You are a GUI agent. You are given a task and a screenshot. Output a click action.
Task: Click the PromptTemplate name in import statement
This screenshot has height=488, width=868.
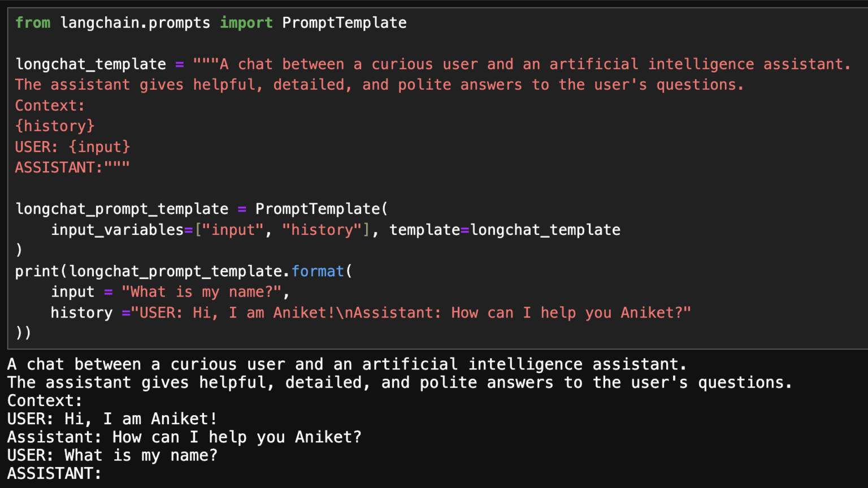[344, 23]
